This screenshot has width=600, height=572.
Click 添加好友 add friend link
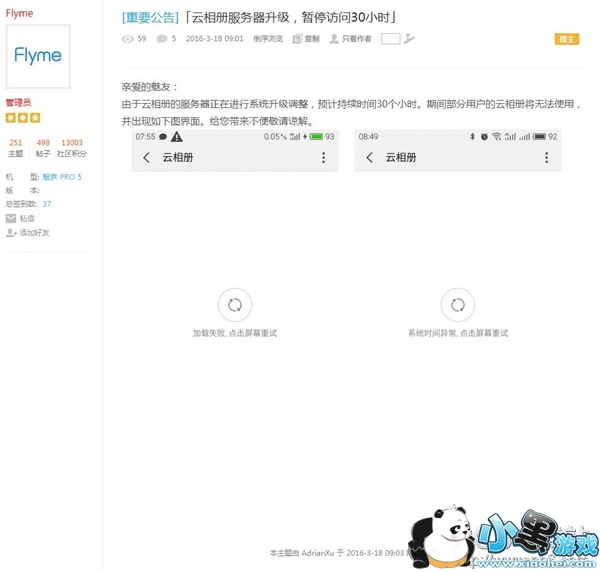click(x=28, y=233)
